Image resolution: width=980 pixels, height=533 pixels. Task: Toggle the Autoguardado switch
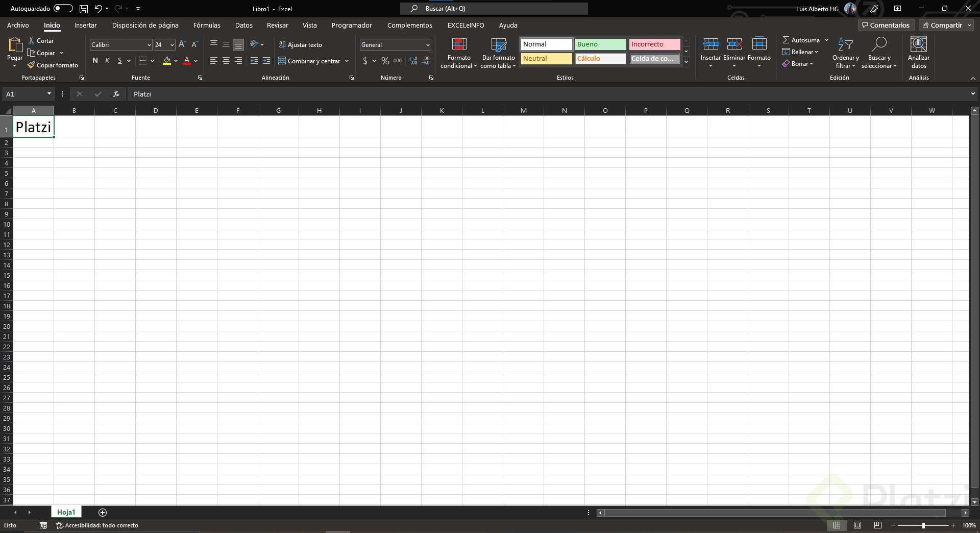(63, 9)
